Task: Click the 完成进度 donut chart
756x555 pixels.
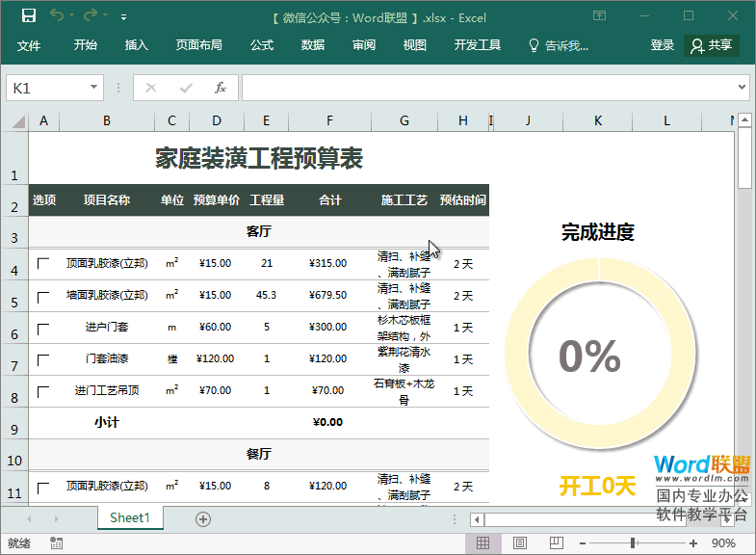Action: (600, 354)
